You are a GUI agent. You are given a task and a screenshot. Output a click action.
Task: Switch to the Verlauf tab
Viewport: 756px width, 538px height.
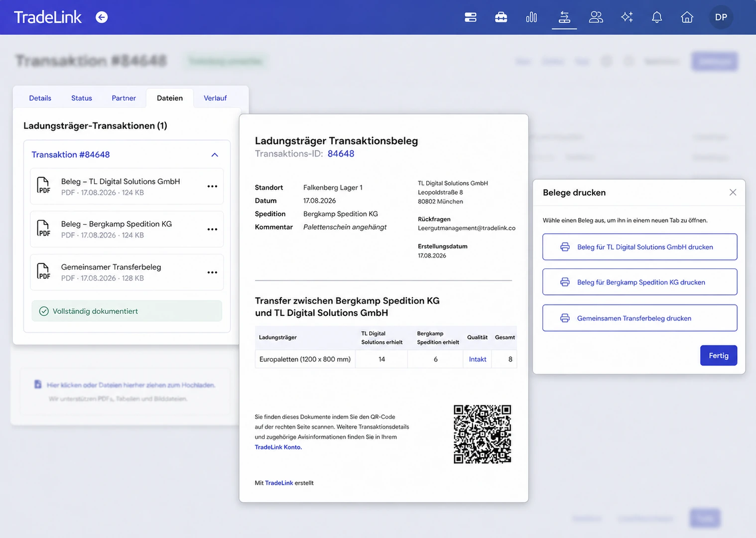[215, 98]
